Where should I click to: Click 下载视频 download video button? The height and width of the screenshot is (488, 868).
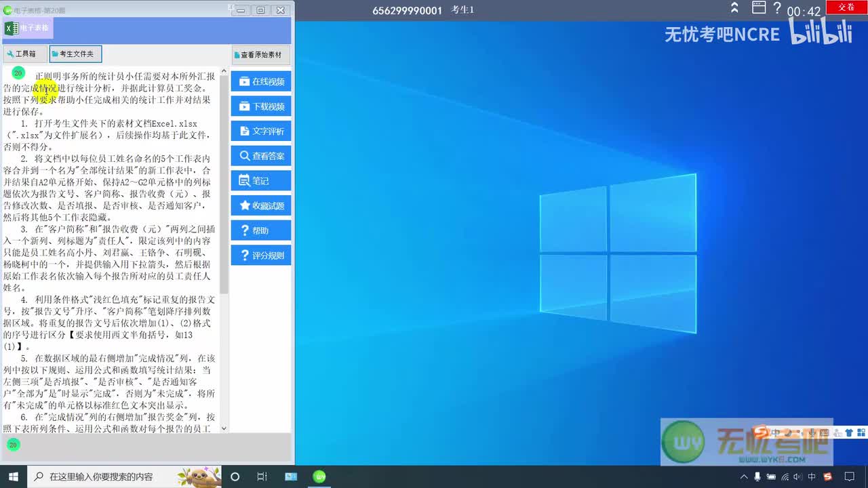click(x=261, y=106)
